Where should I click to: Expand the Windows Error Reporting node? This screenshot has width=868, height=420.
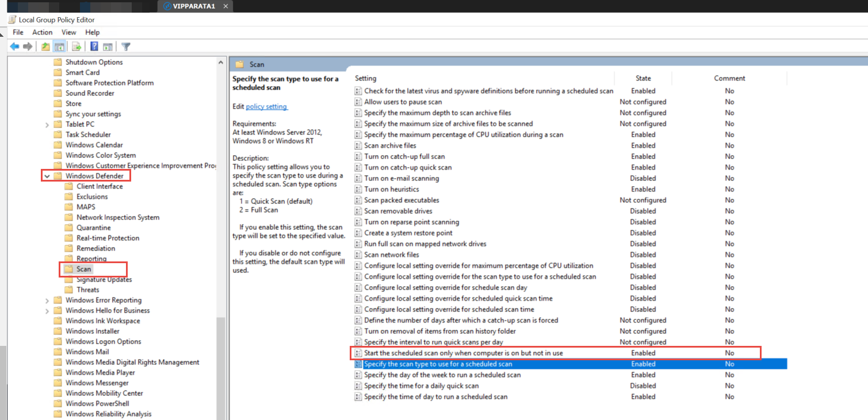(x=47, y=300)
